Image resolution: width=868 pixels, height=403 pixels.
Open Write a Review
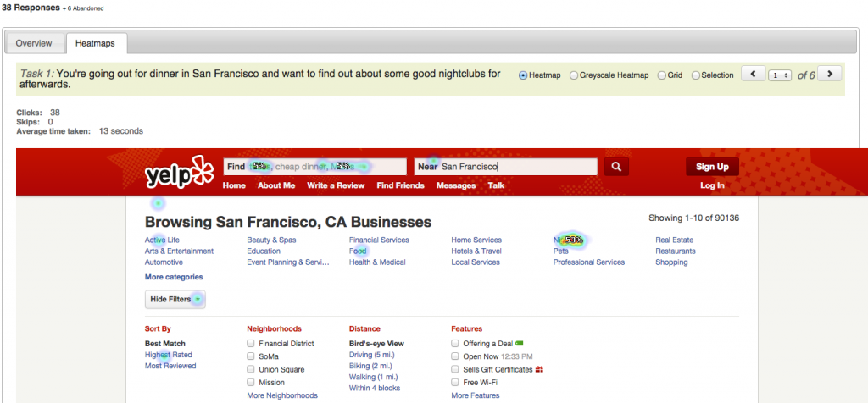pyautogui.click(x=336, y=185)
